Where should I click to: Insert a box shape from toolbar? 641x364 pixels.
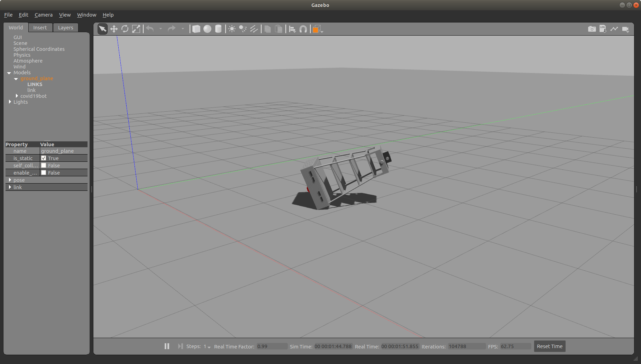[x=196, y=29]
